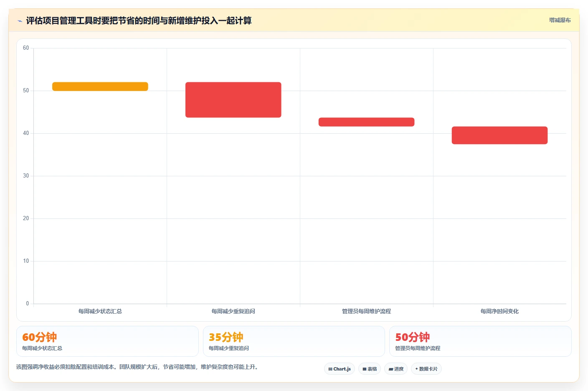Click the y-axis value 0

point(28,304)
